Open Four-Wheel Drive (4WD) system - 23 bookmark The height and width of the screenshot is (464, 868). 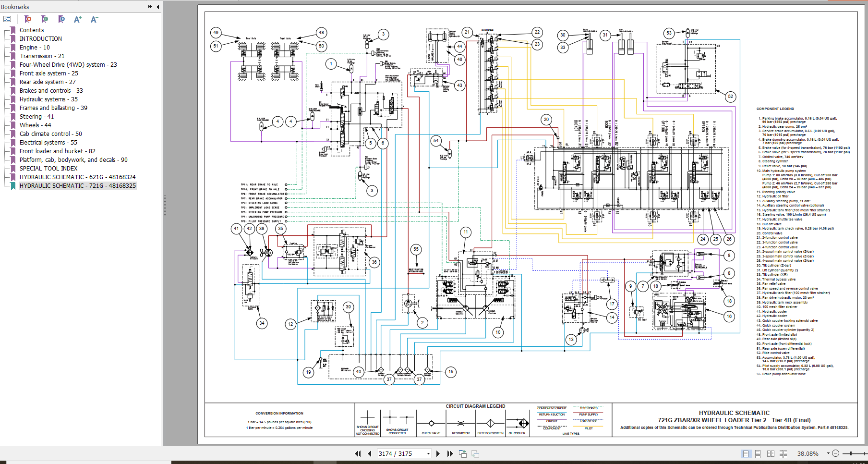click(68, 65)
